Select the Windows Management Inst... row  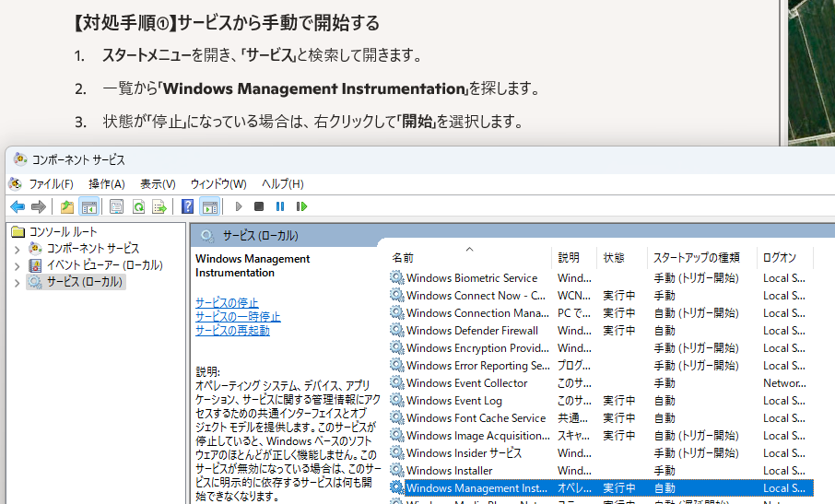pyautogui.click(x=601, y=488)
